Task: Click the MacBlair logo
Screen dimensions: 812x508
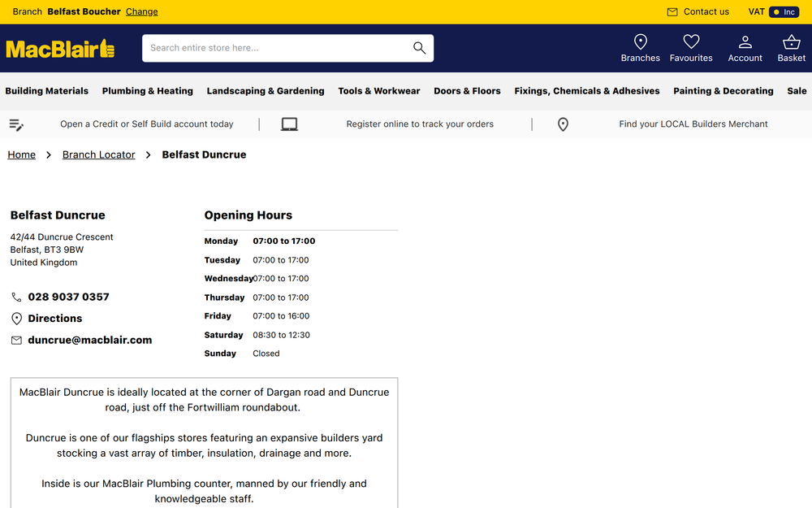Action: pos(60,49)
